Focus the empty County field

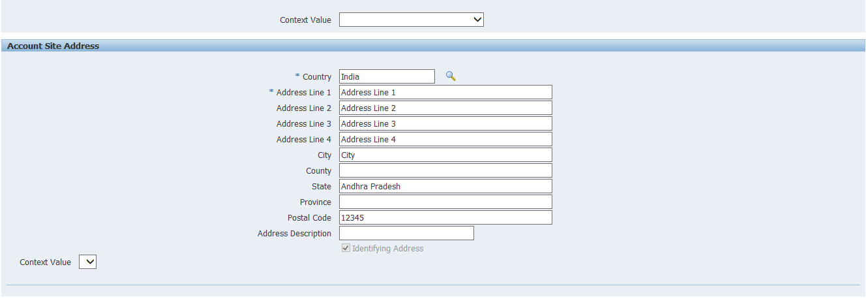click(x=445, y=170)
